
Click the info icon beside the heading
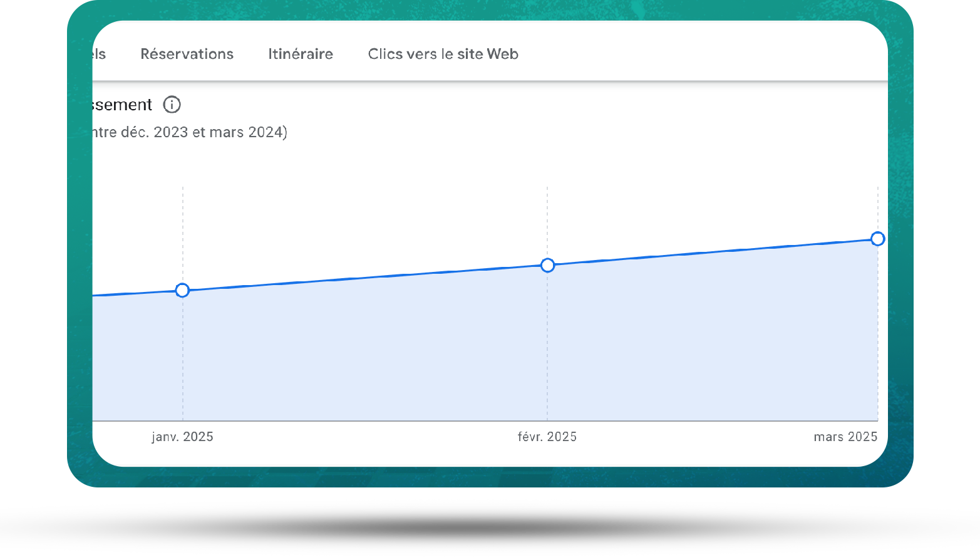(172, 105)
